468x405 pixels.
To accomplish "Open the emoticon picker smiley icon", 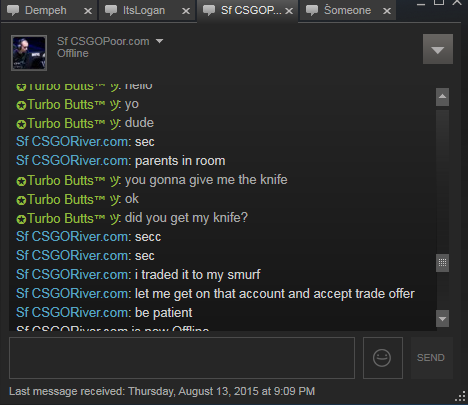I will point(382,358).
